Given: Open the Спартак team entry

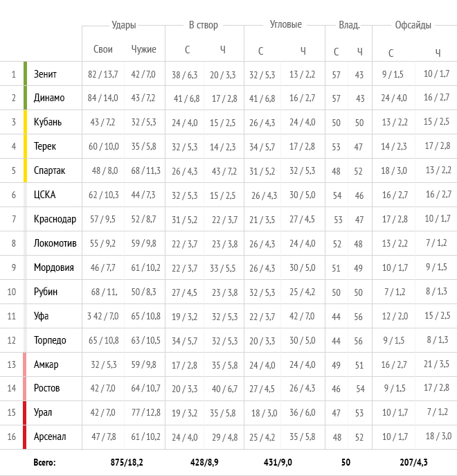Looking at the screenshot, I should [49, 170].
